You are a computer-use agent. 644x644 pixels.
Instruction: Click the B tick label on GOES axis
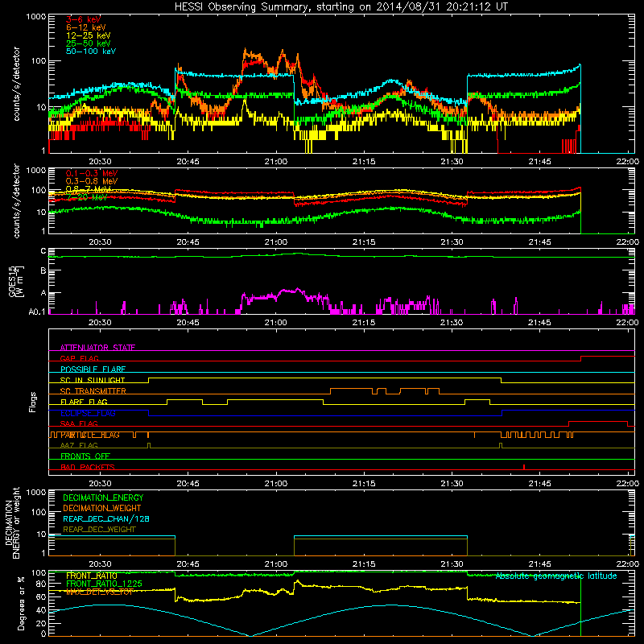coord(43,270)
